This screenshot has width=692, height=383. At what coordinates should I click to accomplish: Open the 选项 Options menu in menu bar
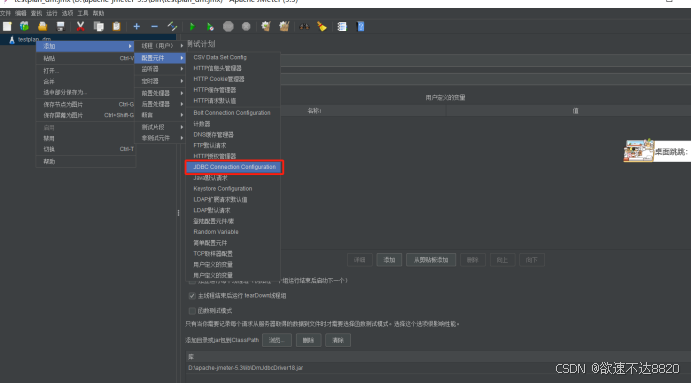pos(67,13)
